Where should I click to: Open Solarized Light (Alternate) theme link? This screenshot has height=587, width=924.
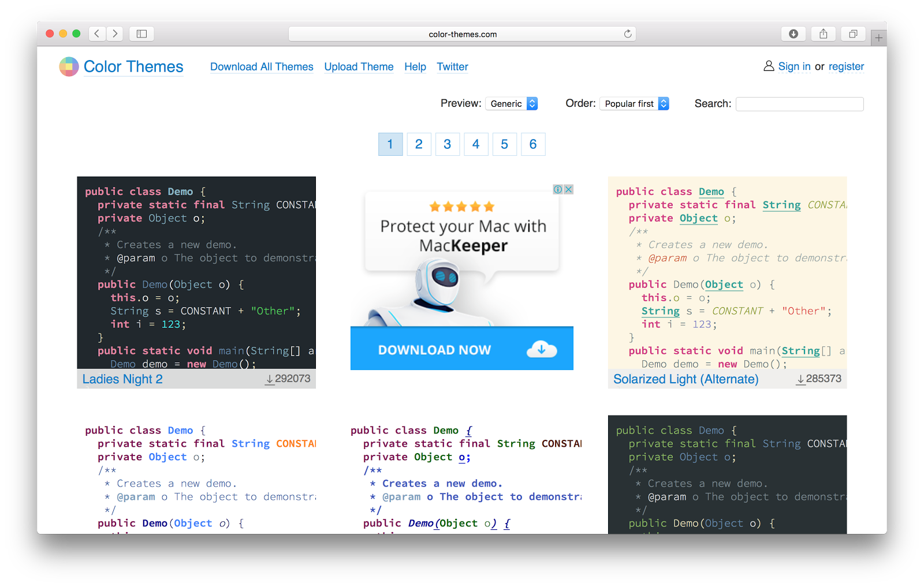(x=685, y=379)
